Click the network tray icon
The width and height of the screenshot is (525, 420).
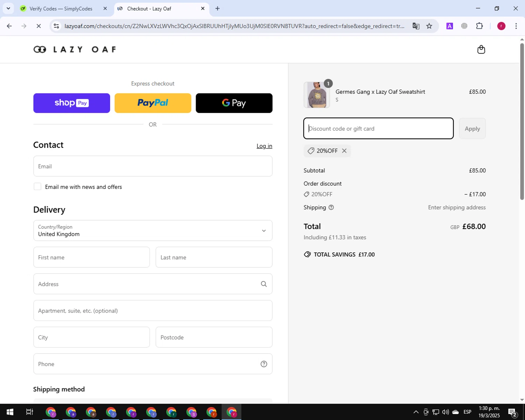[436, 412]
